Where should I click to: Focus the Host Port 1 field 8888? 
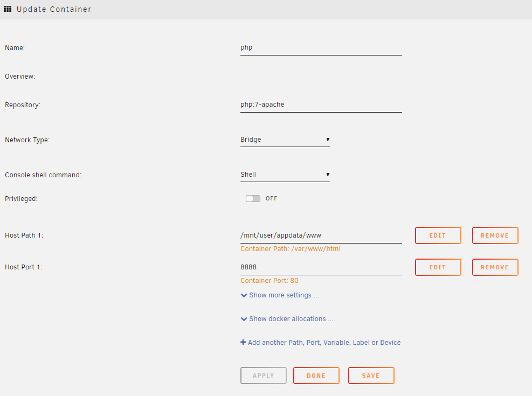pyautogui.click(x=321, y=268)
